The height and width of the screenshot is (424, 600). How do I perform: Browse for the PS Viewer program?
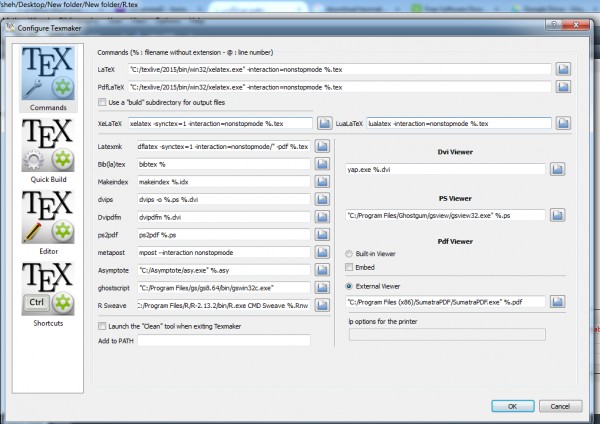[563, 215]
